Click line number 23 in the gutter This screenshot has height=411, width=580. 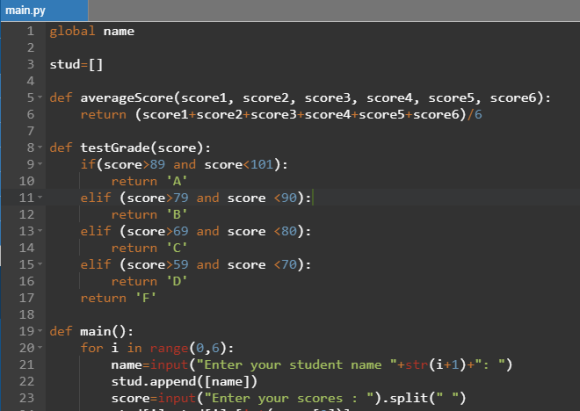pos(27,398)
